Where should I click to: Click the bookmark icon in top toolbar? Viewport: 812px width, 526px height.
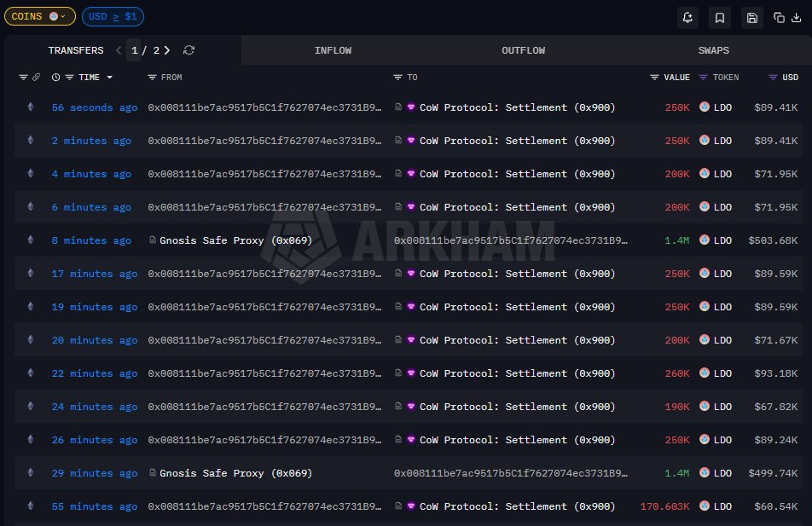tap(719, 18)
